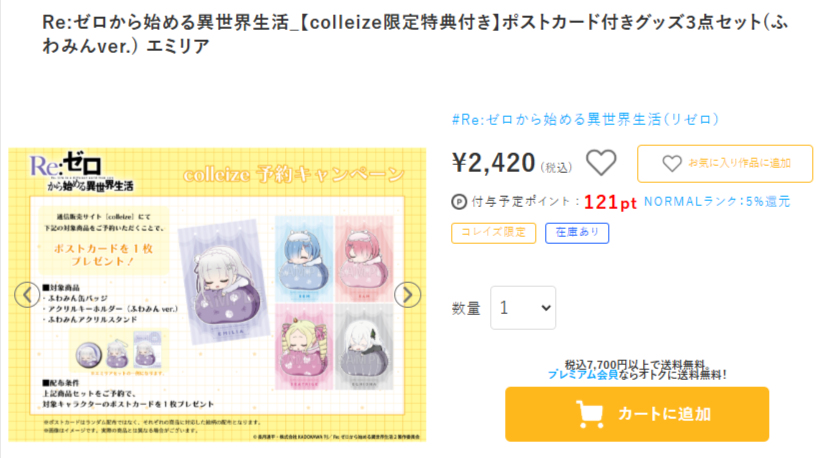
Task: Click the shopping cart icon on add button
Action: pyautogui.click(x=590, y=414)
